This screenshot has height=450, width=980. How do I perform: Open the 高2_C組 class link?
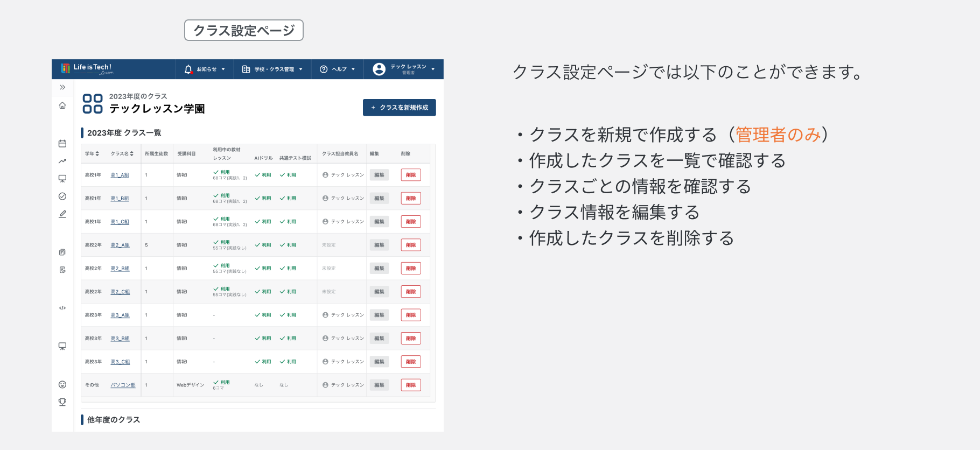[120, 292]
